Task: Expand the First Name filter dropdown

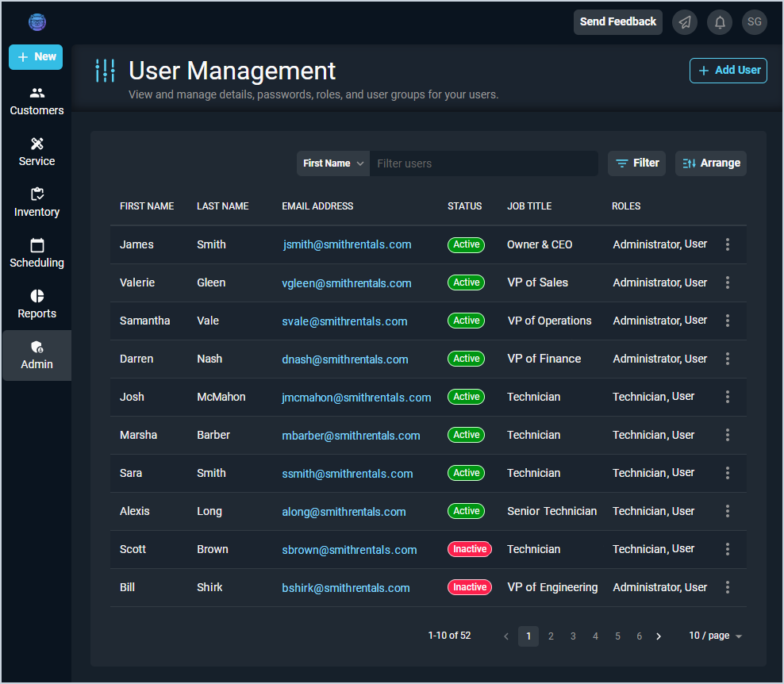Action: pyautogui.click(x=333, y=163)
